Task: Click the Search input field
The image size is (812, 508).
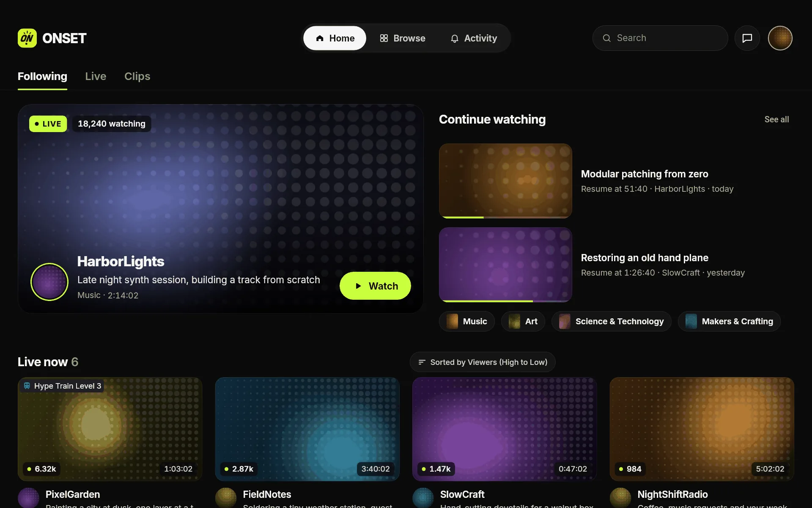Action: pos(660,38)
